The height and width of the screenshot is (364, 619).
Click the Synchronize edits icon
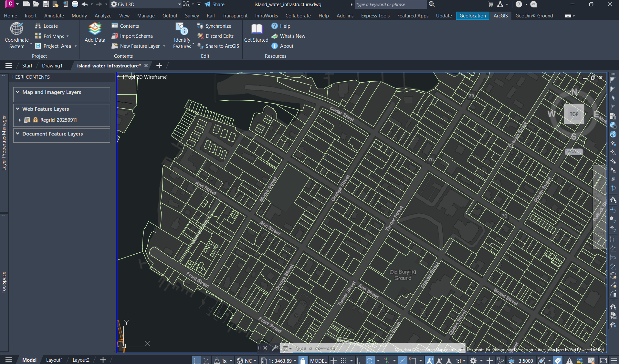pyautogui.click(x=200, y=26)
